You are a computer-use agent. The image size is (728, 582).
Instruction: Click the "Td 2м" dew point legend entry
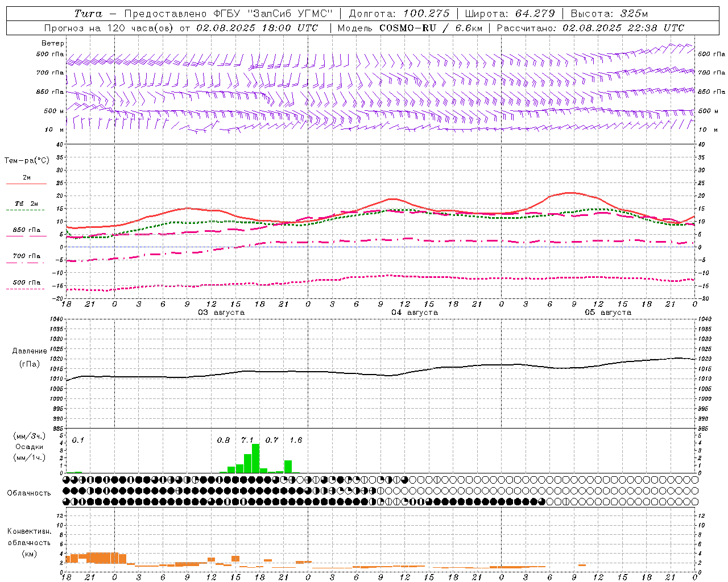tap(27, 203)
